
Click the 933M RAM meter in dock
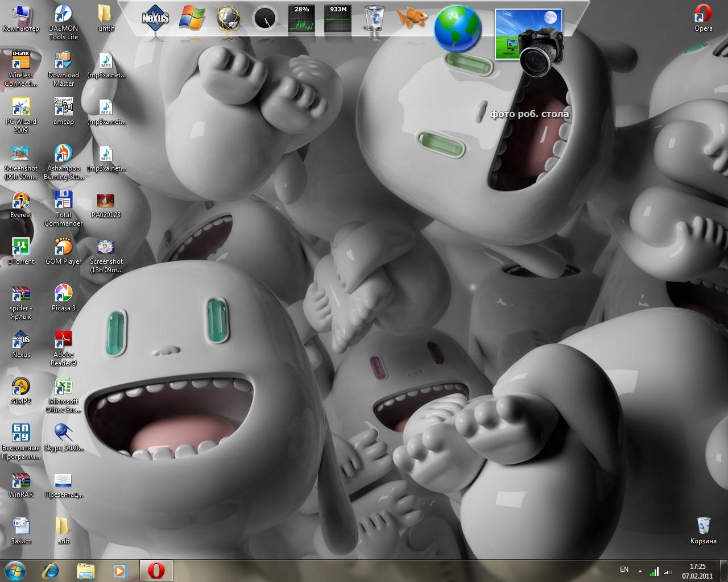coord(338,19)
